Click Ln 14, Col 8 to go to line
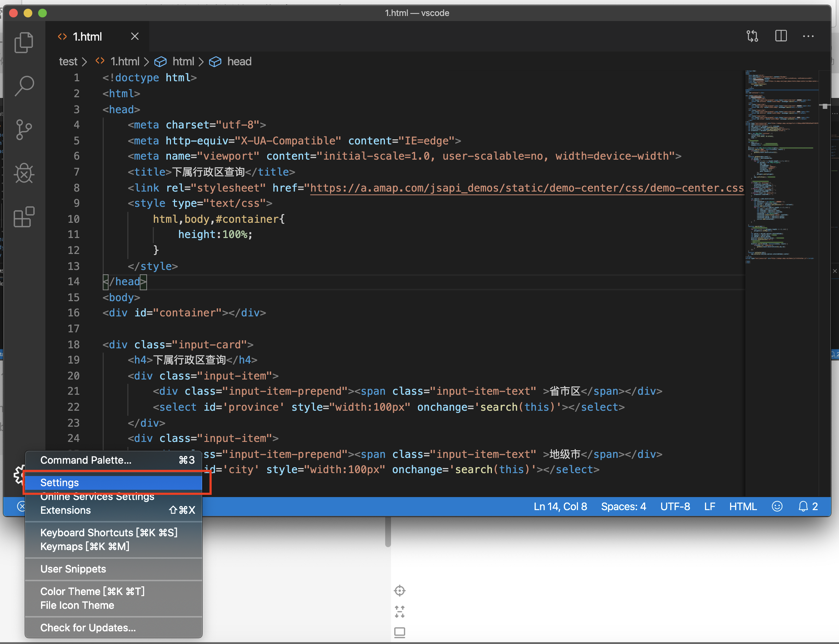Screen dimensions: 839x644 pos(560,506)
